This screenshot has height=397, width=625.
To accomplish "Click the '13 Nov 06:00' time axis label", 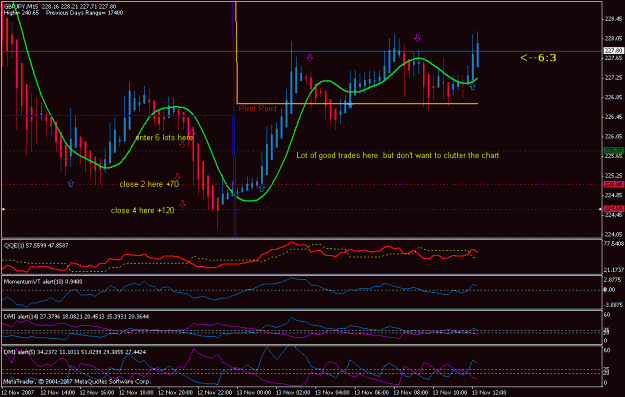I will (x=371, y=393).
